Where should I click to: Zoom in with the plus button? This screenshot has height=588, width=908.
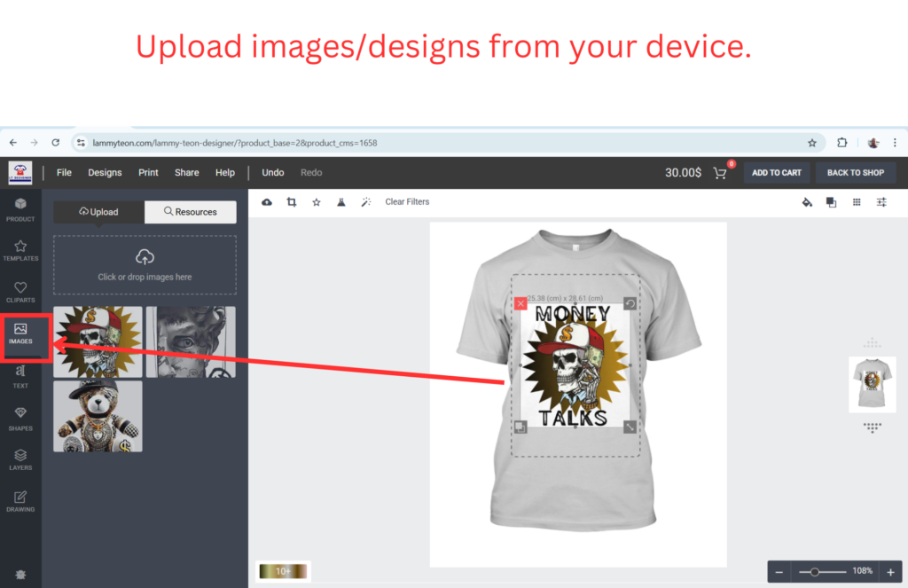(x=890, y=572)
